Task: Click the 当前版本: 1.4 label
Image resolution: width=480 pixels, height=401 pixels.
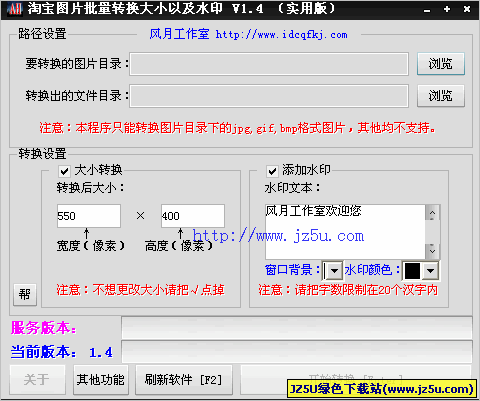Action: click(x=62, y=352)
